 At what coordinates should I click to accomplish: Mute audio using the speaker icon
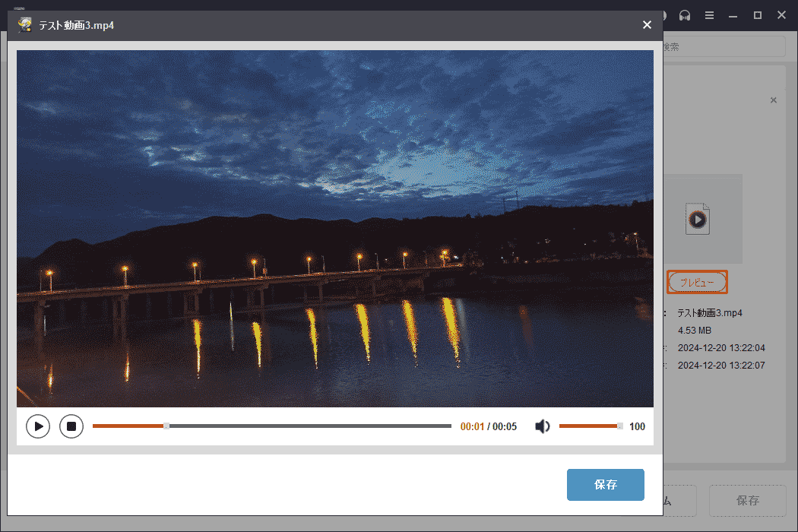[542, 426]
